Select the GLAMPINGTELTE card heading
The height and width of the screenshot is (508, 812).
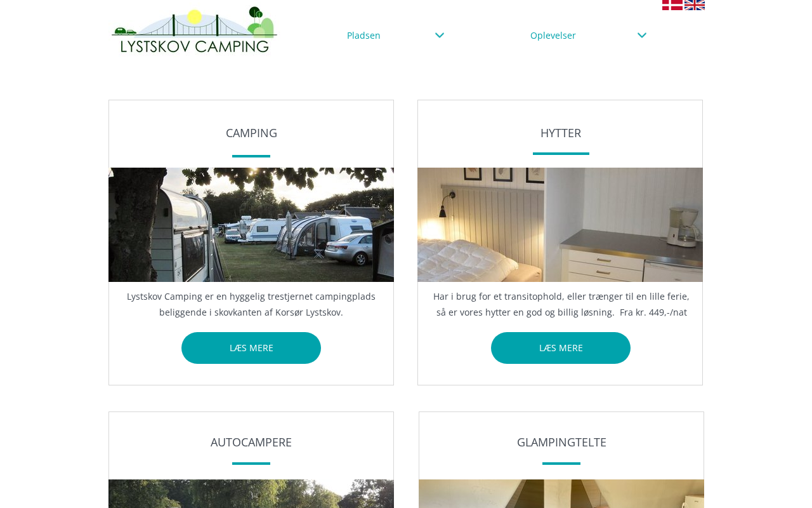[561, 442]
